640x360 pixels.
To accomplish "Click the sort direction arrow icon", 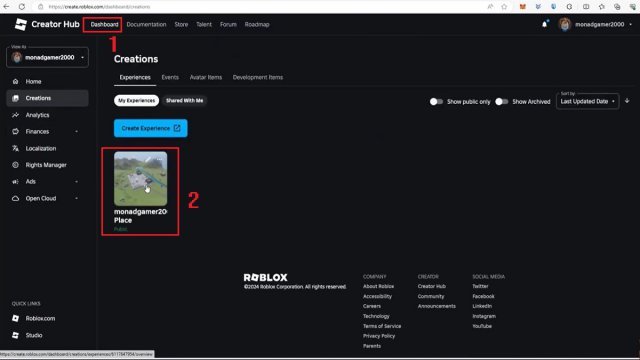I will [x=627, y=101].
